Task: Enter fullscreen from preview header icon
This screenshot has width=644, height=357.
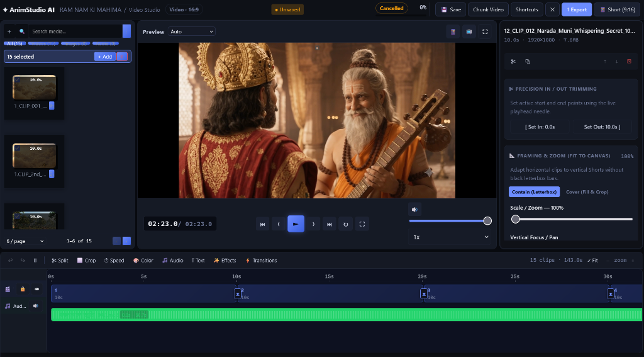Action: point(485,31)
